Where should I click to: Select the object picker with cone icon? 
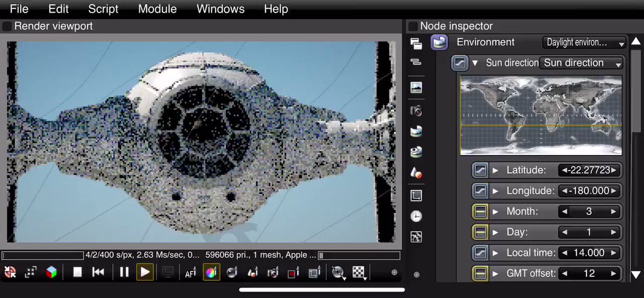click(x=252, y=272)
